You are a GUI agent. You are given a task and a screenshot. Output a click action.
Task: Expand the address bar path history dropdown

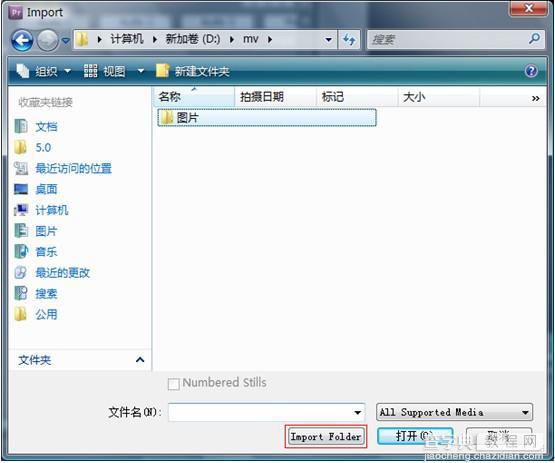(x=328, y=39)
